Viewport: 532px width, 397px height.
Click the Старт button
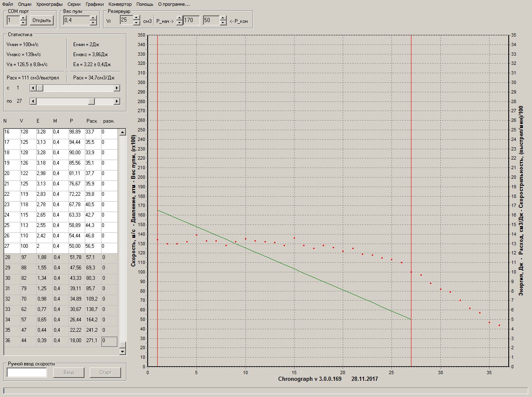tap(105, 372)
